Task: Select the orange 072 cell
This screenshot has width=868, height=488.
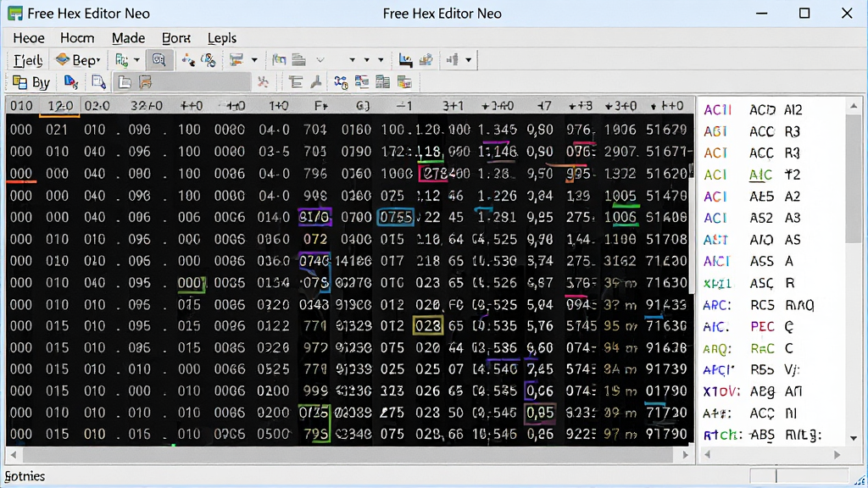Action: tap(315, 240)
